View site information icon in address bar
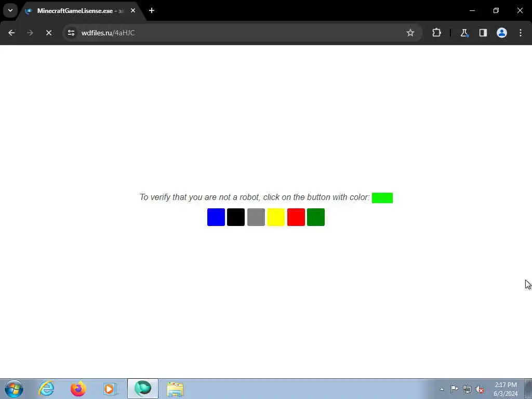This screenshot has height=399, width=532. tap(71, 33)
